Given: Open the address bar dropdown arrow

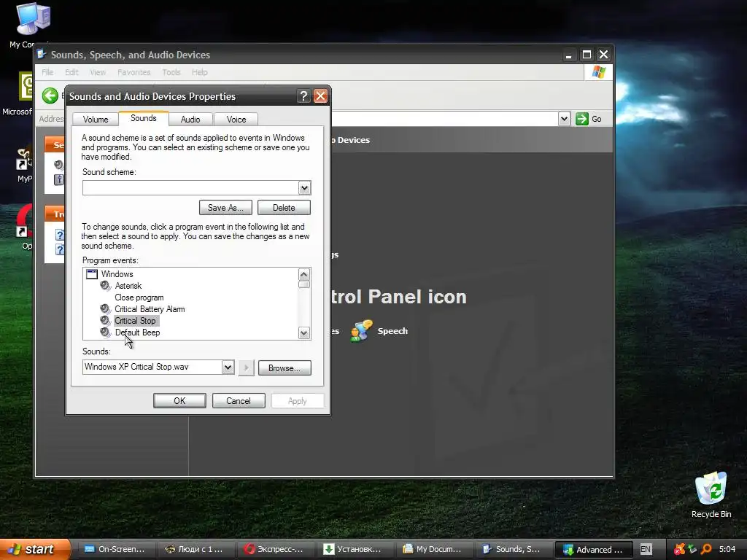Looking at the screenshot, I should tap(564, 119).
